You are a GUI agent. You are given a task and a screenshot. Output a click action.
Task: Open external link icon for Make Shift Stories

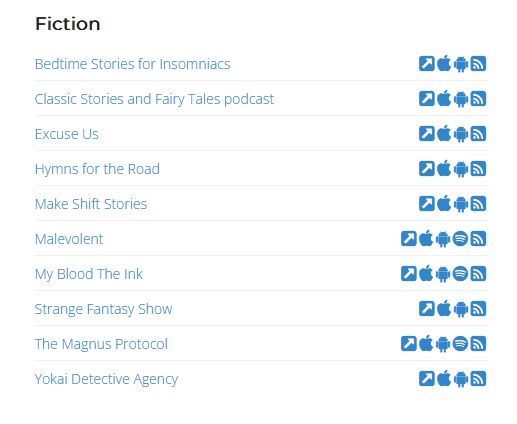tap(427, 204)
